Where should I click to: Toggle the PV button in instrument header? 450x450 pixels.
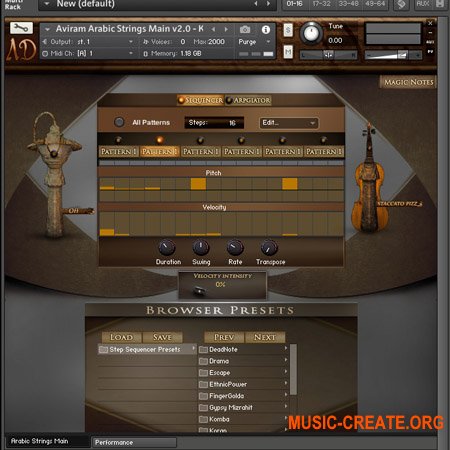coord(430,52)
